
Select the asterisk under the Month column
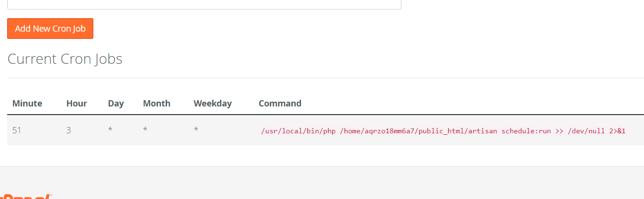[x=145, y=130]
